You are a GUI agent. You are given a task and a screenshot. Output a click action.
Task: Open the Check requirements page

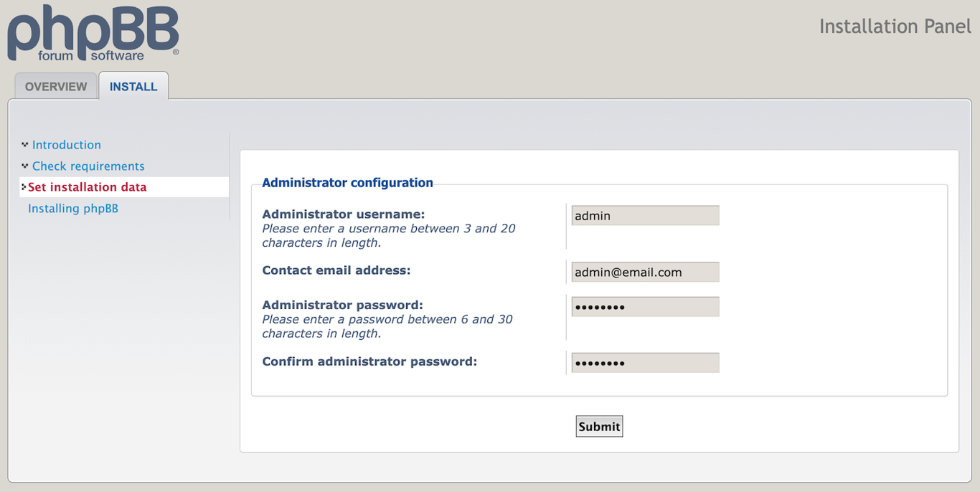[x=88, y=166]
